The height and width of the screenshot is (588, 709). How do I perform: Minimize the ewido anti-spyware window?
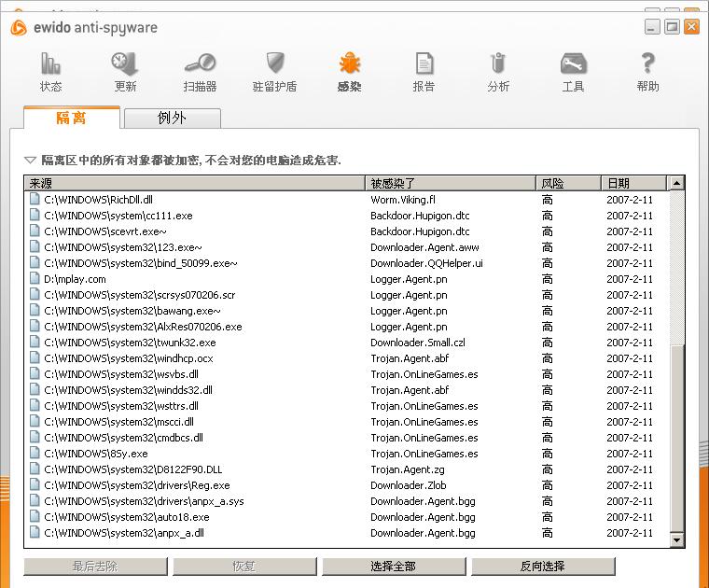(x=652, y=27)
